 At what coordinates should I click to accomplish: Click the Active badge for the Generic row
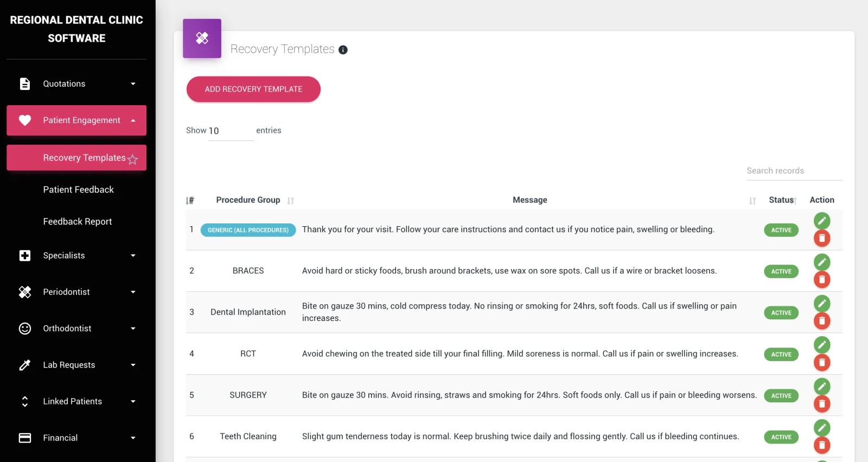point(781,230)
